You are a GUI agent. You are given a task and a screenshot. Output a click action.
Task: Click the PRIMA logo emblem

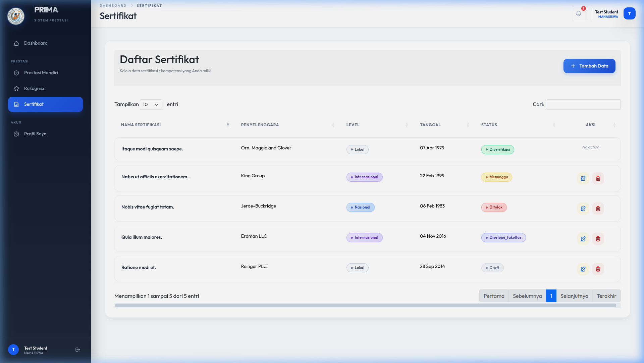(16, 16)
